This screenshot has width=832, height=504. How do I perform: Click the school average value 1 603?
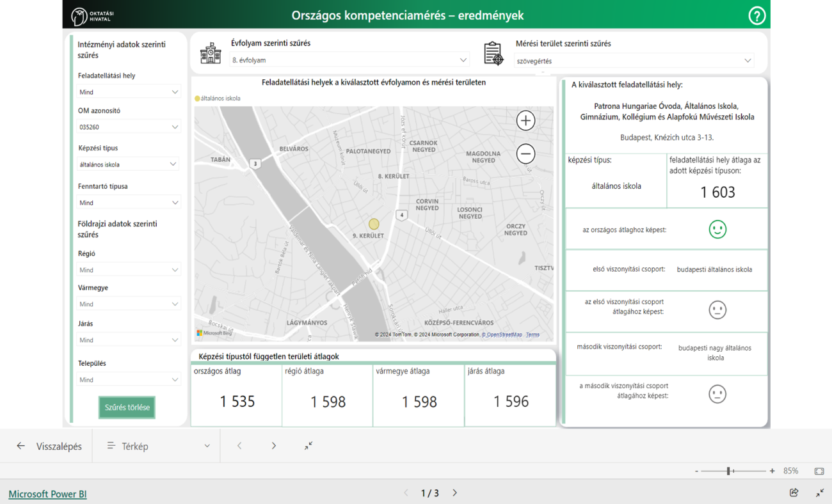pos(718,192)
